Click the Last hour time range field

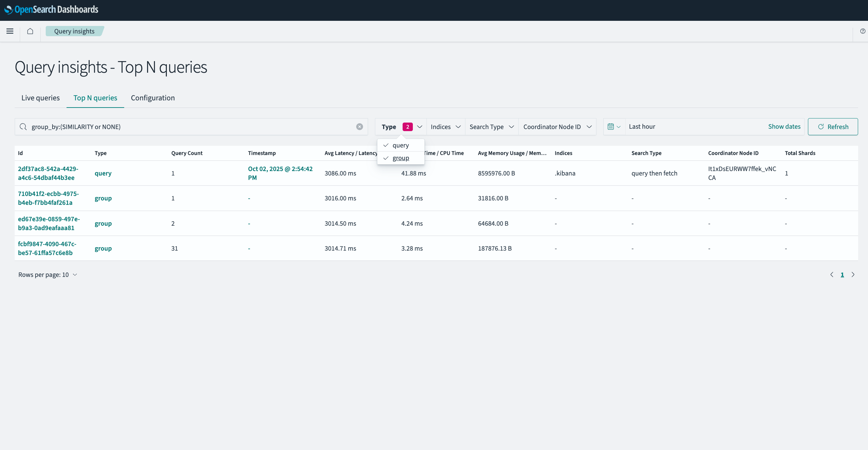(x=642, y=126)
